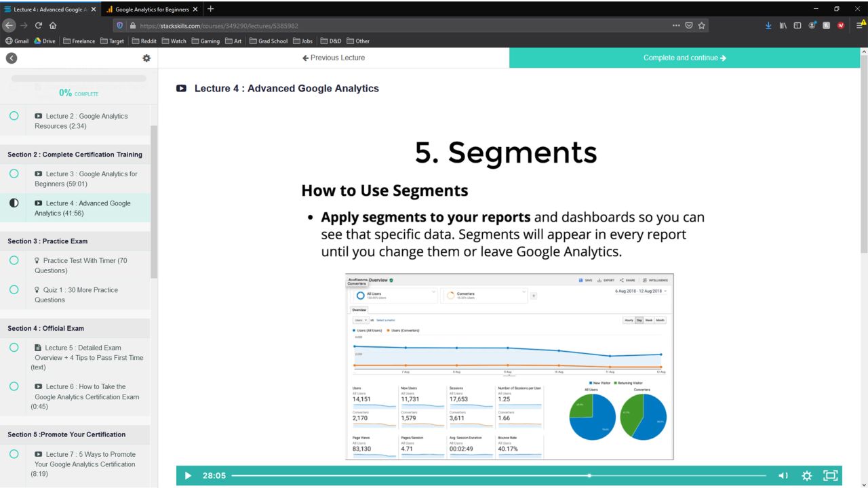The image size is (868, 488).
Task: Open page actions three-dot menu
Action: tap(676, 25)
